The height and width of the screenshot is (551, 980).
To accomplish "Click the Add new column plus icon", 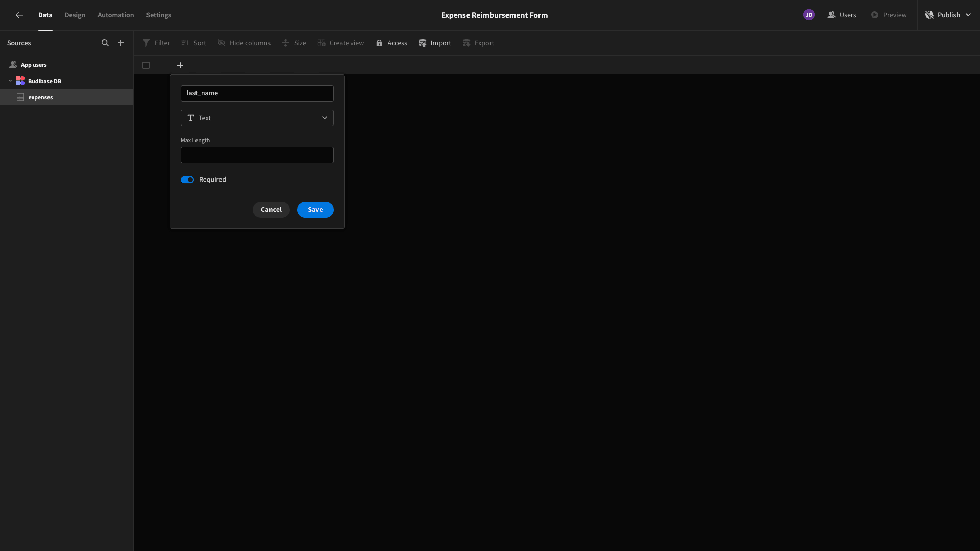I will pyautogui.click(x=180, y=65).
